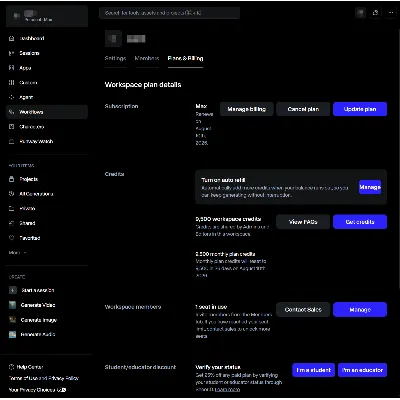Focus the search field in top bar
400x400 pixels.
click(169, 13)
